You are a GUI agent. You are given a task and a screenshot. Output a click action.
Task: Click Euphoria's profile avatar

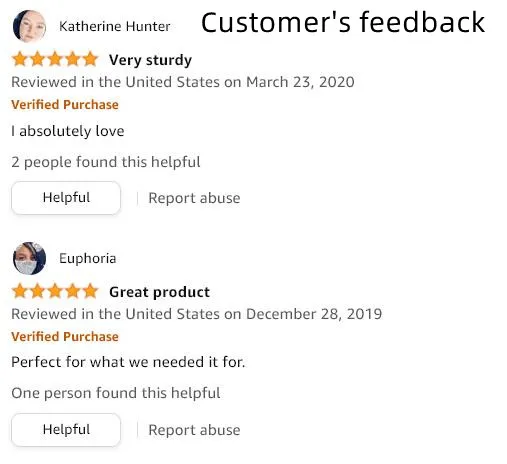pyautogui.click(x=29, y=258)
